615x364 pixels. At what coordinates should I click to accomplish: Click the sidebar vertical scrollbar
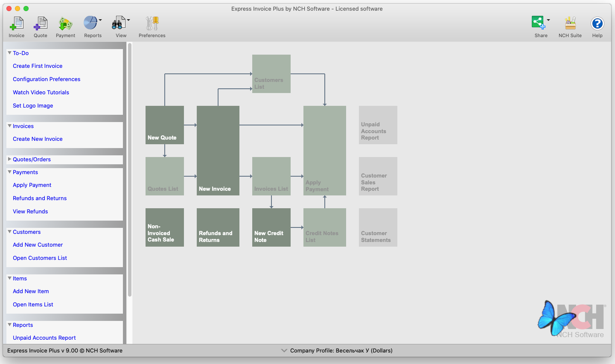(130, 170)
